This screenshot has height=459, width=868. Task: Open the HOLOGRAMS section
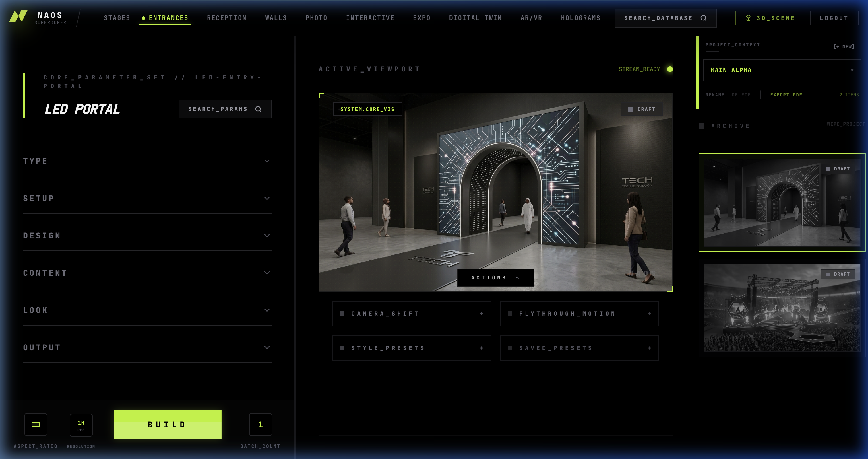[581, 18]
